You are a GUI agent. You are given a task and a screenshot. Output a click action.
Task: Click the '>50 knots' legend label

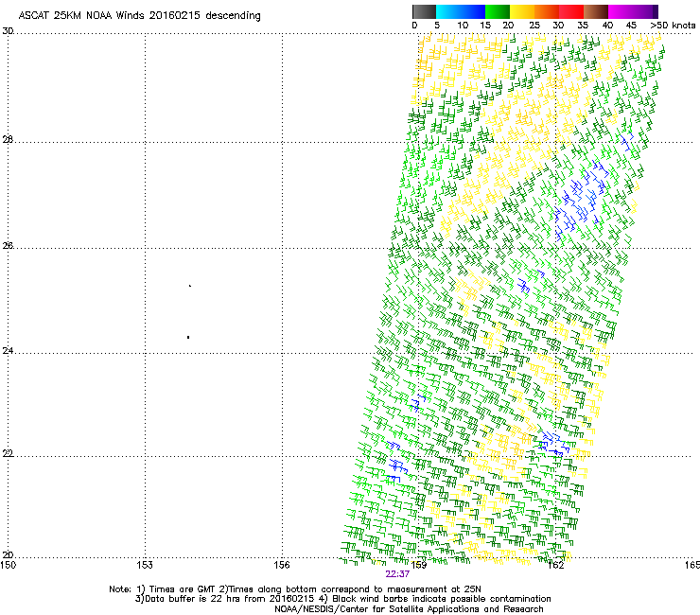click(x=673, y=26)
